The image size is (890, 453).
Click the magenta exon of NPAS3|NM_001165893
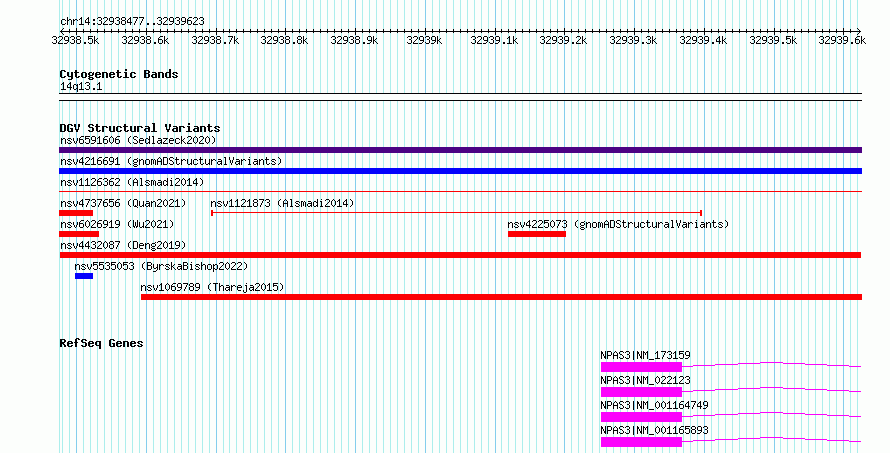coord(641,442)
